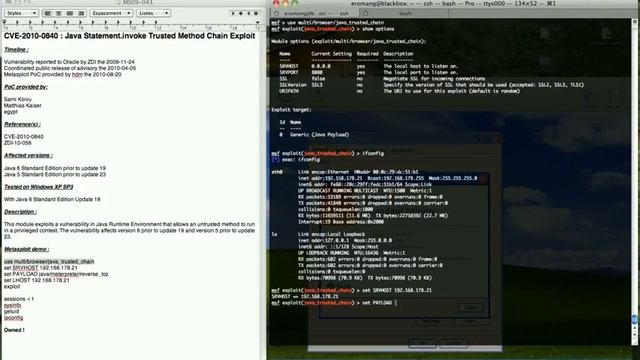Click the 'ZDI-10-056' reference line
The width and height of the screenshot is (640, 360).
(18, 143)
